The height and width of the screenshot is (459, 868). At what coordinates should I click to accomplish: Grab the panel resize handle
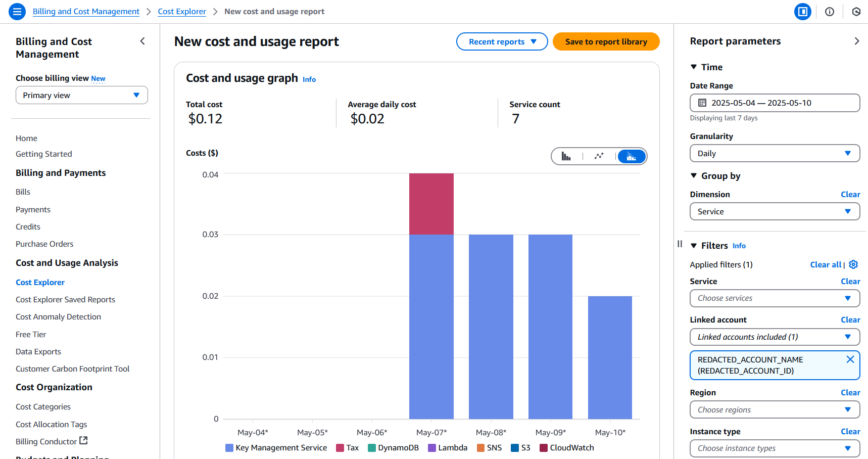[x=680, y=244]
